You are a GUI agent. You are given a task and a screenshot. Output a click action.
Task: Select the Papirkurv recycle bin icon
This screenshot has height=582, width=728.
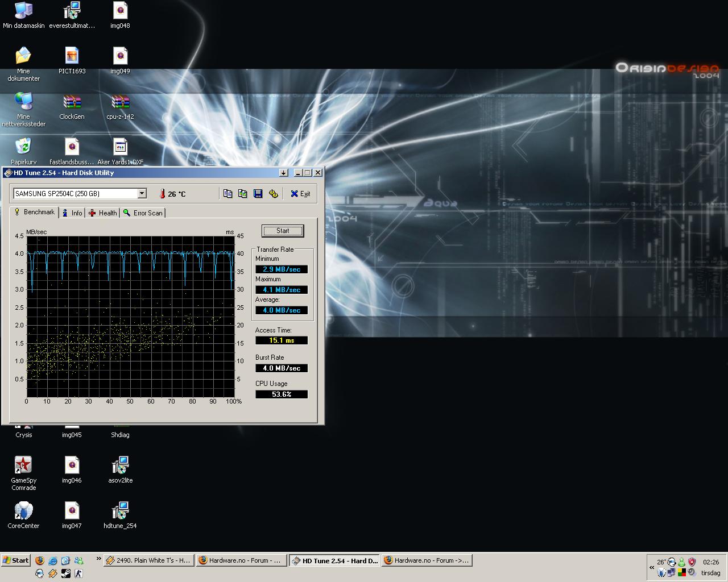point(23,151)
